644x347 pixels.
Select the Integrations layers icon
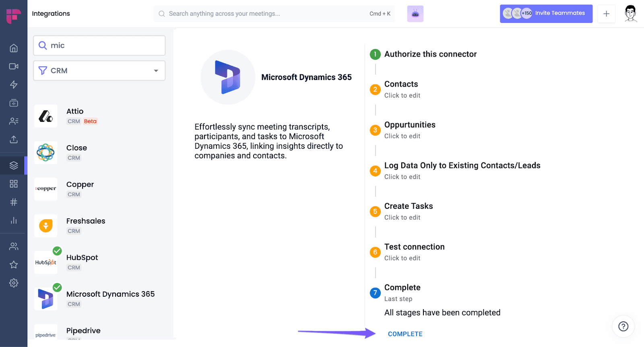point(14,165)
